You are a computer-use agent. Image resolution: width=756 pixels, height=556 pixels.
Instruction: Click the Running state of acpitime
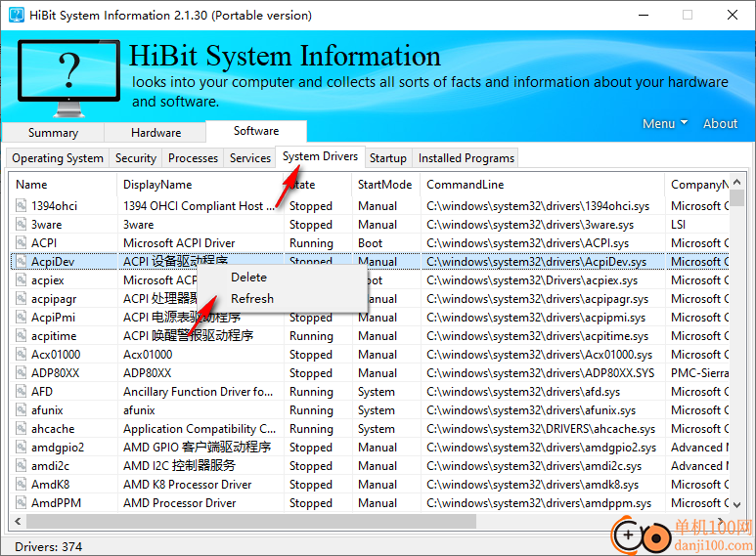(311, 336)
